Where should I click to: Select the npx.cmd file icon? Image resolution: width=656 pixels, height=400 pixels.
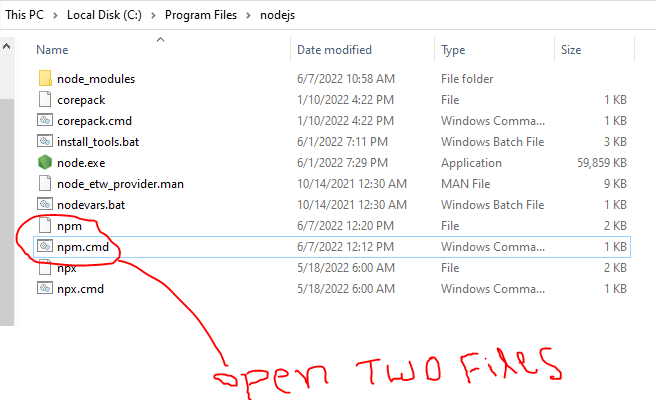45,288
